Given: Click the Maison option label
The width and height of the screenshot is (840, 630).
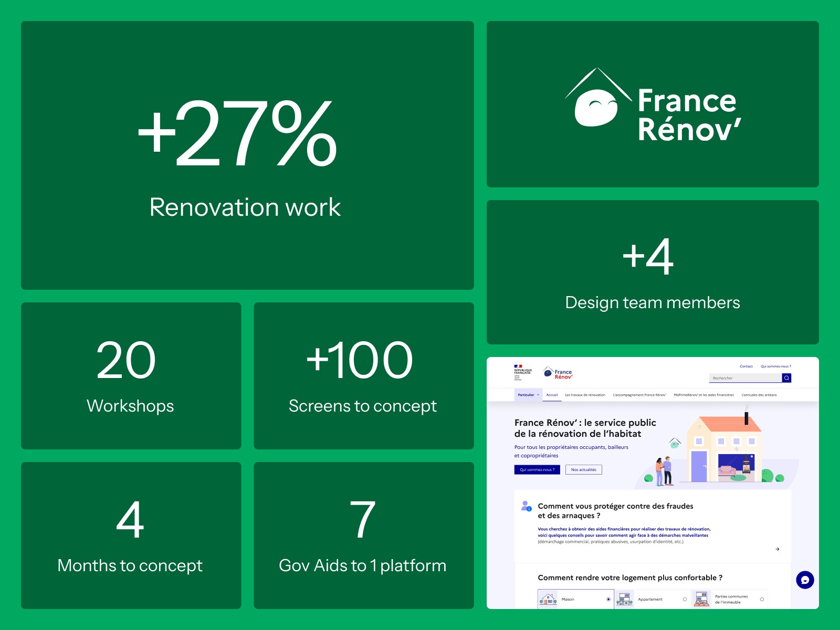Looking at the screenshot, I should (x=568, y=599).
